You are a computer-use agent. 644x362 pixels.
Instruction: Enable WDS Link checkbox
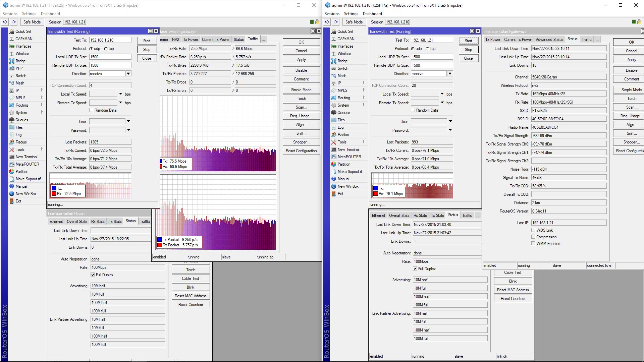click(x=533, y=230)
